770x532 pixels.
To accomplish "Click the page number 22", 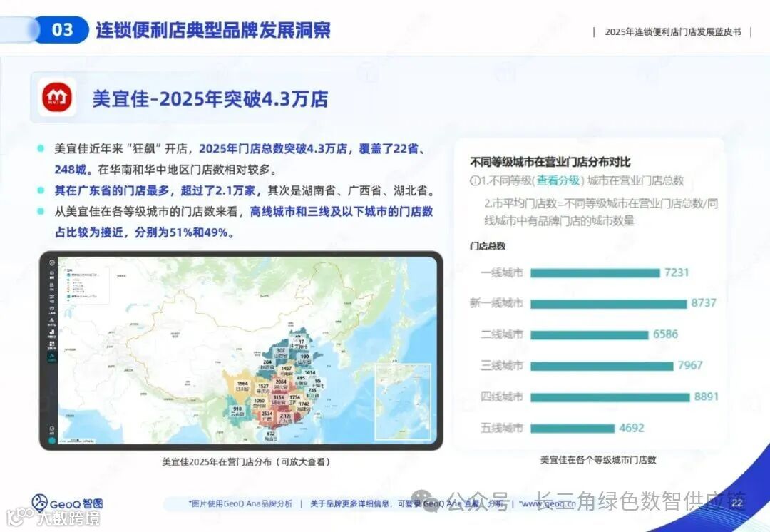I will click(x=737, y=503).
